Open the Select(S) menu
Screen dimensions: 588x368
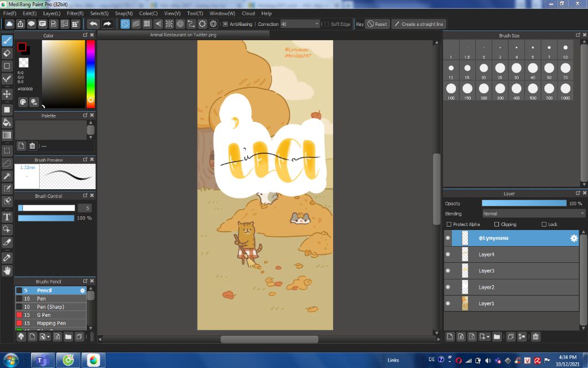(99, 13)
